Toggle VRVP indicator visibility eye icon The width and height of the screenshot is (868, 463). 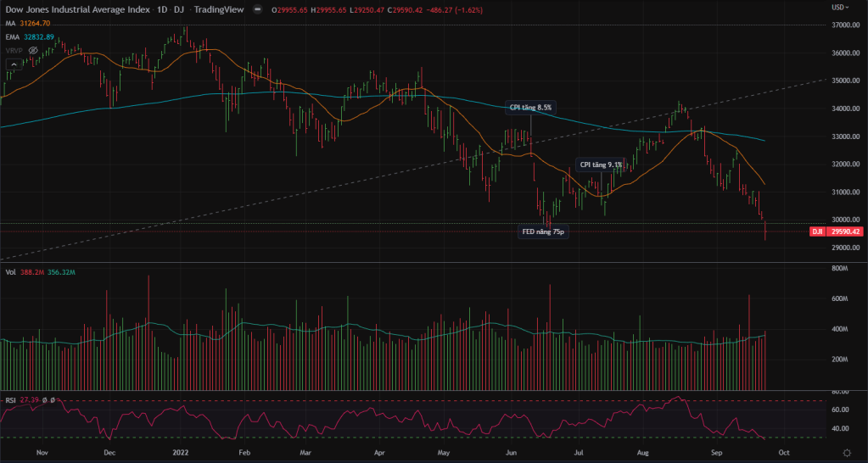(32, 50)
